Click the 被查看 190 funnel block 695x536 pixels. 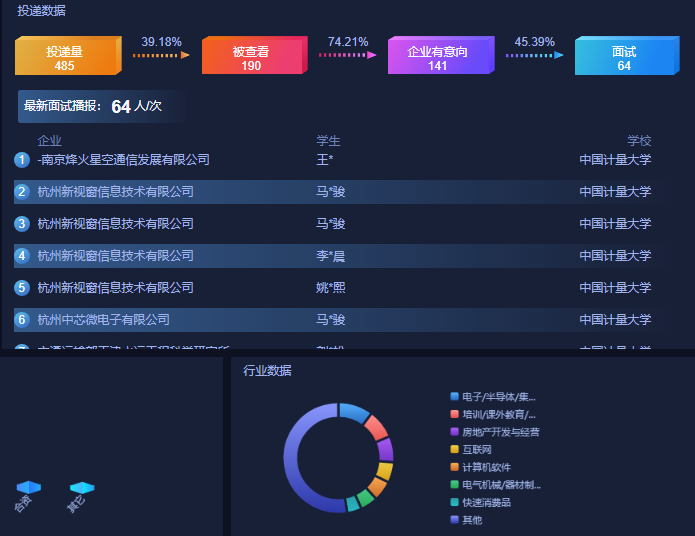[252, 57]
